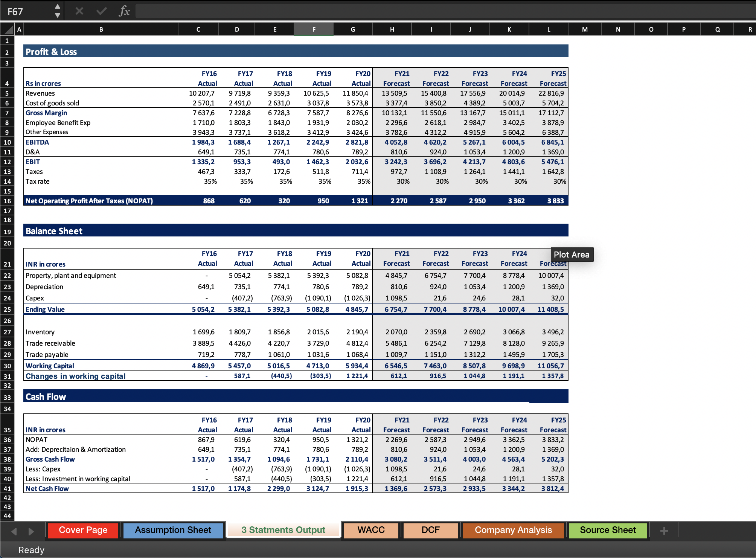Click the Ready status bar indicator
The width and height of the screenshot is (756, 558).
pos(31,550)
